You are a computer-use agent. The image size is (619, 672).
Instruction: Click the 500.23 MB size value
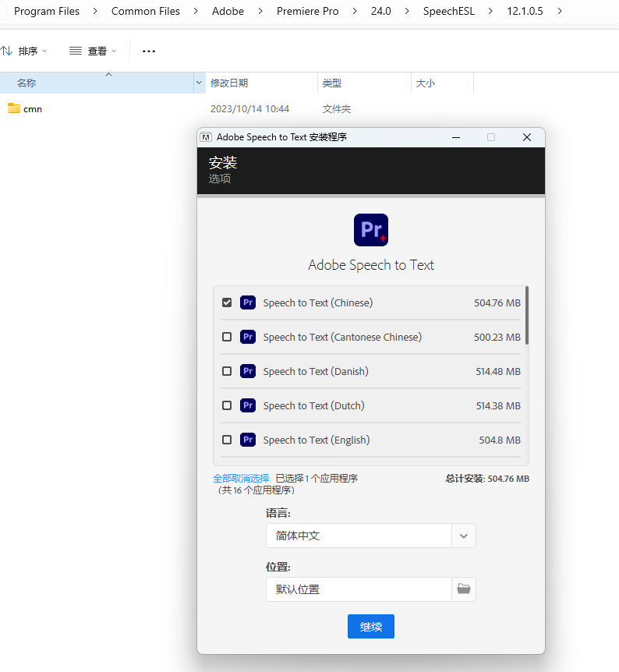(497, 337)
